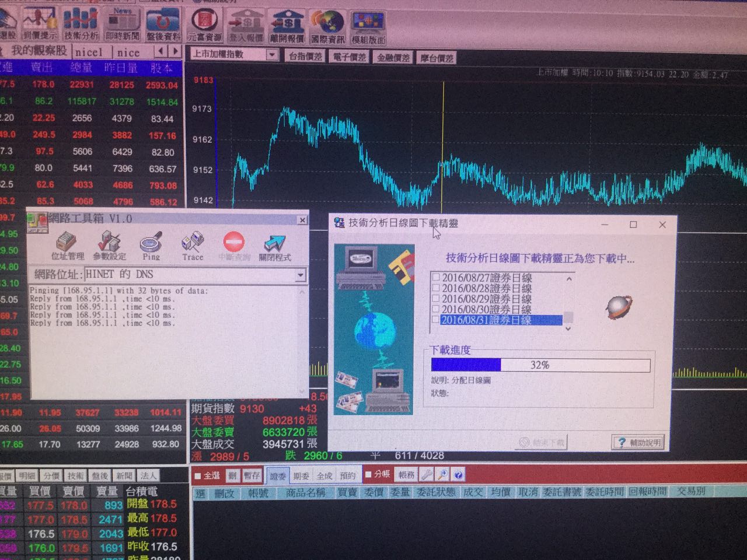
Task: Click the blue help icon in order bar
Action: pos(458,475)
